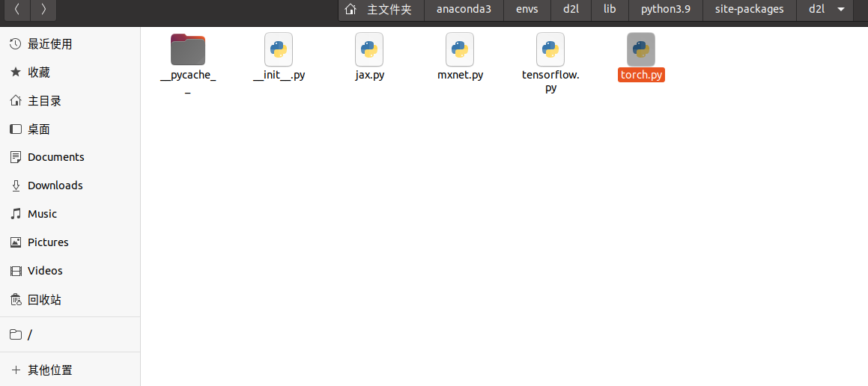Click the plus icon beside 其他位置
The height and width of the screenshot is (386, 868).
point(16,370)
